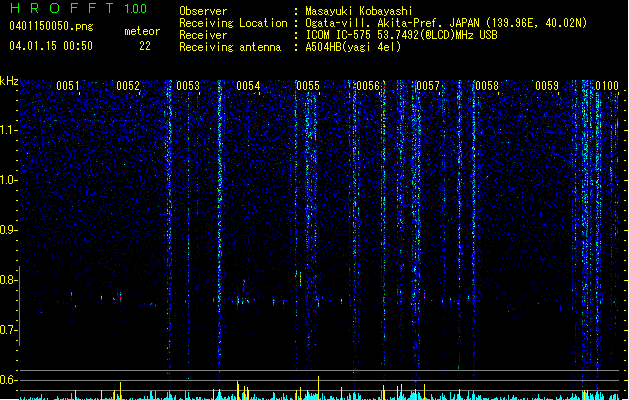Click the 0.7 frequency axis label

[9, 330]
